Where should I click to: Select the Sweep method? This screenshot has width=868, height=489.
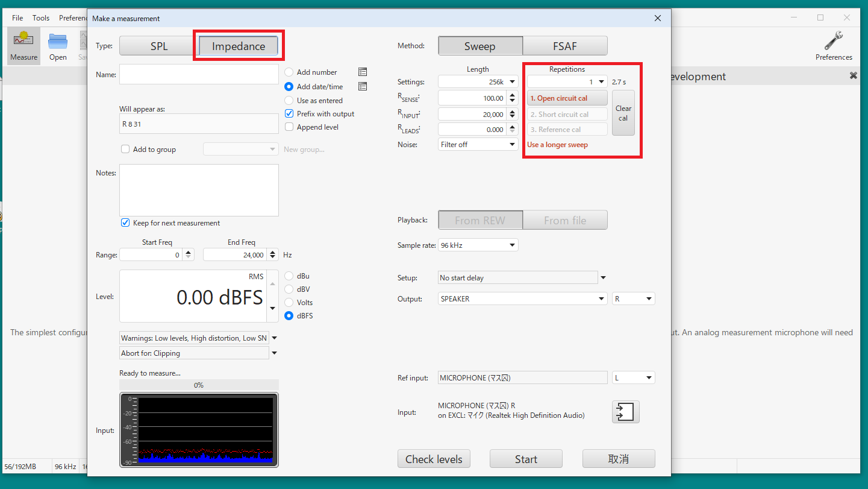pos(480,46)
